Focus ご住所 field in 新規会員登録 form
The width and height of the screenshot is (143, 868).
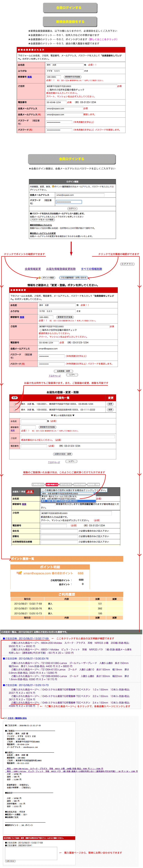[x=81, y=86]
